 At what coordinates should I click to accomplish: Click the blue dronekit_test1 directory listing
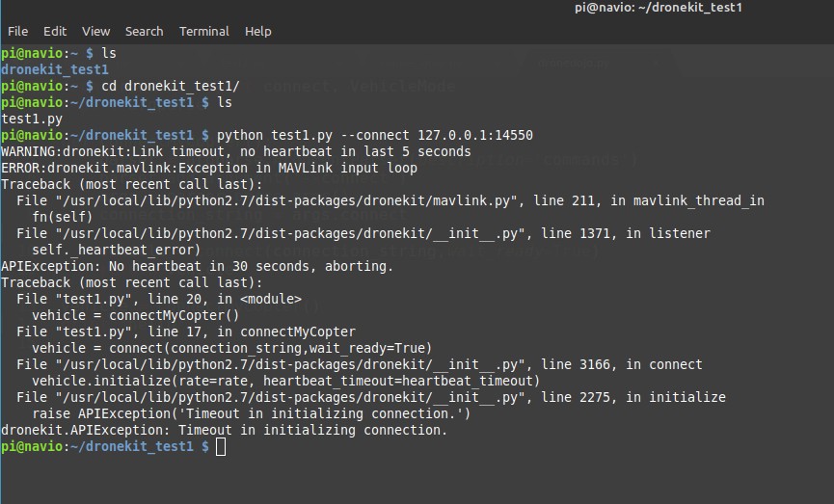(x=55, y=69)
